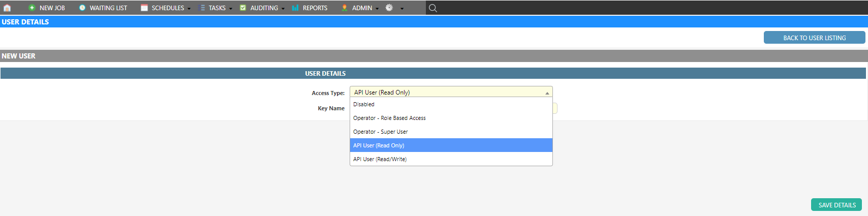Pick API User (Read/Write) option

[380, 159]
